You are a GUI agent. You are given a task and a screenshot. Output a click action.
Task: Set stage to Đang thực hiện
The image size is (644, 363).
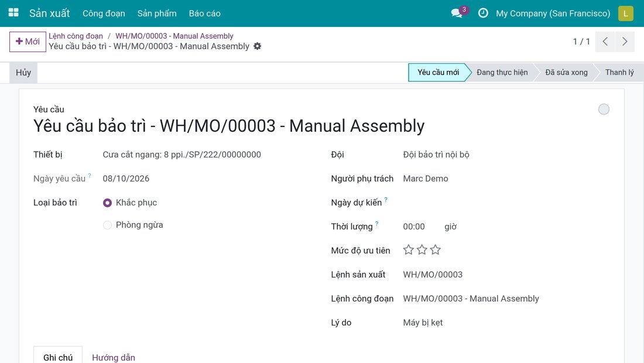tap(502, 72)
